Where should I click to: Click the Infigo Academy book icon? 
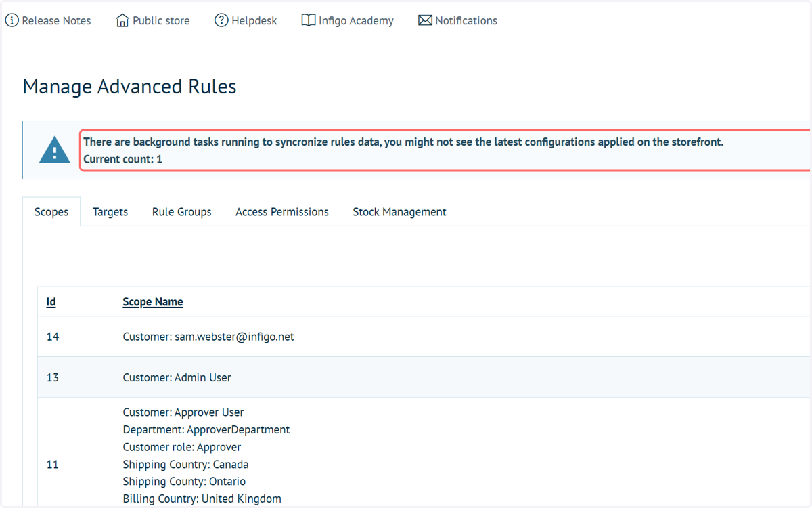309,20
